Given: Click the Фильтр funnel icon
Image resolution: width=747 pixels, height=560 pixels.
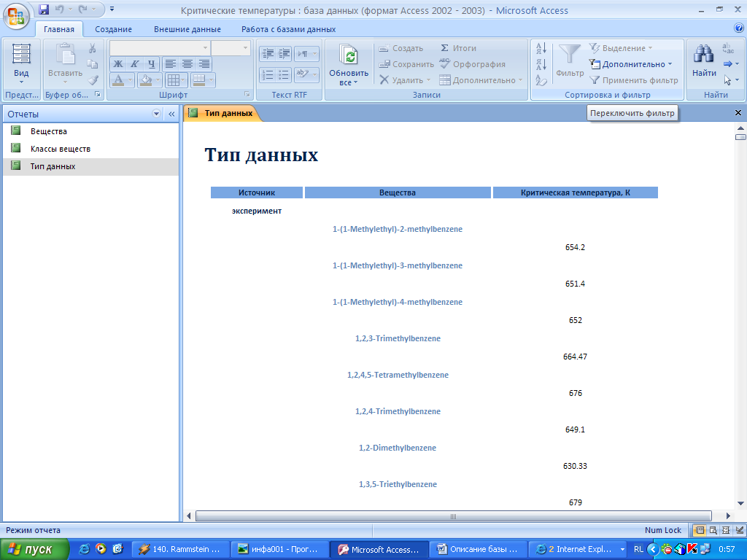Looking at the screenshot, I should (x=569, y=55).
